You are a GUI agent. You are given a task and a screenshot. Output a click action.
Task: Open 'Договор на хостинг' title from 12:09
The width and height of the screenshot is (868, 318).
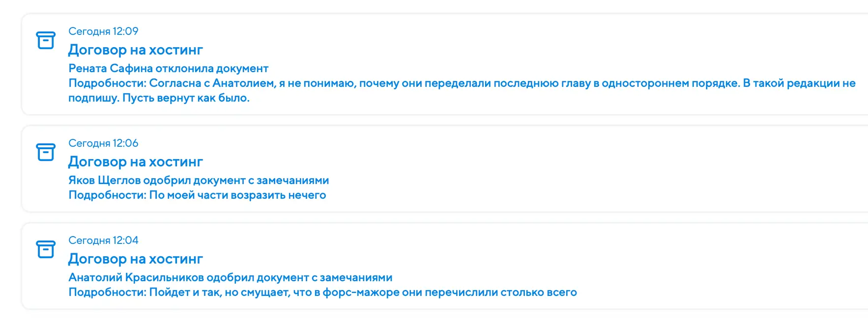point(135,50)
